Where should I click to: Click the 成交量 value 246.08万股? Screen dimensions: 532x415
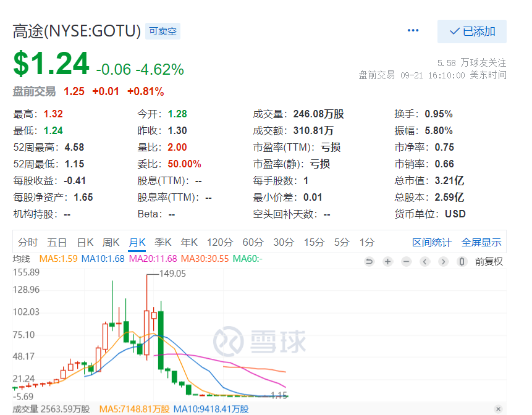pyautogui.click(x=319, y=114)
